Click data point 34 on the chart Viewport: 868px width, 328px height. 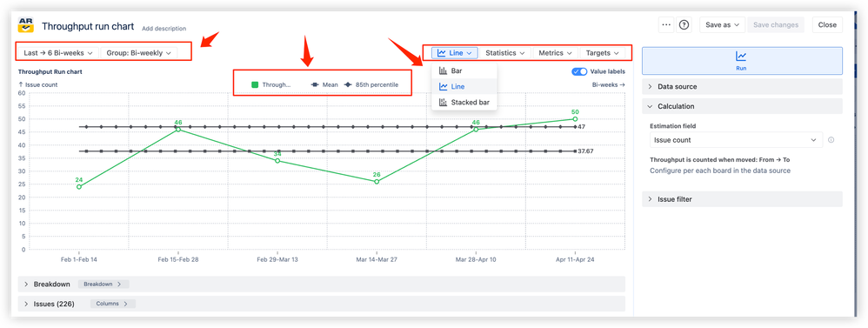[277, 161]
